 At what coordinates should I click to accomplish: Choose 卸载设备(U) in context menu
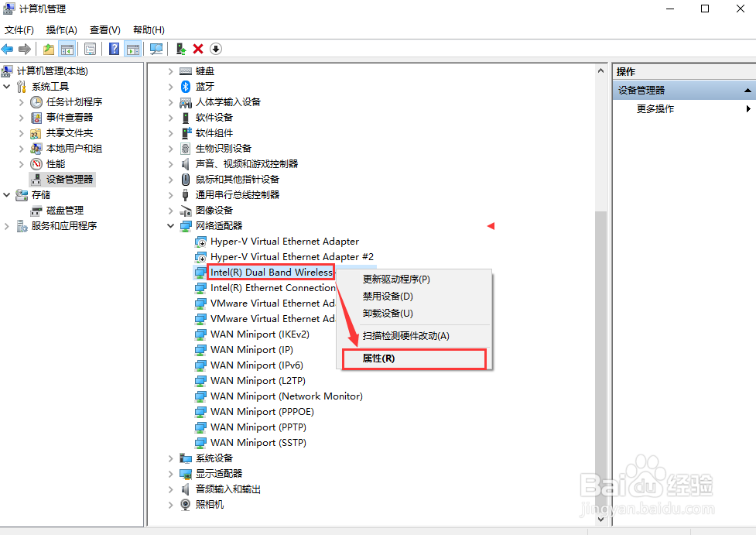(414, 314)
